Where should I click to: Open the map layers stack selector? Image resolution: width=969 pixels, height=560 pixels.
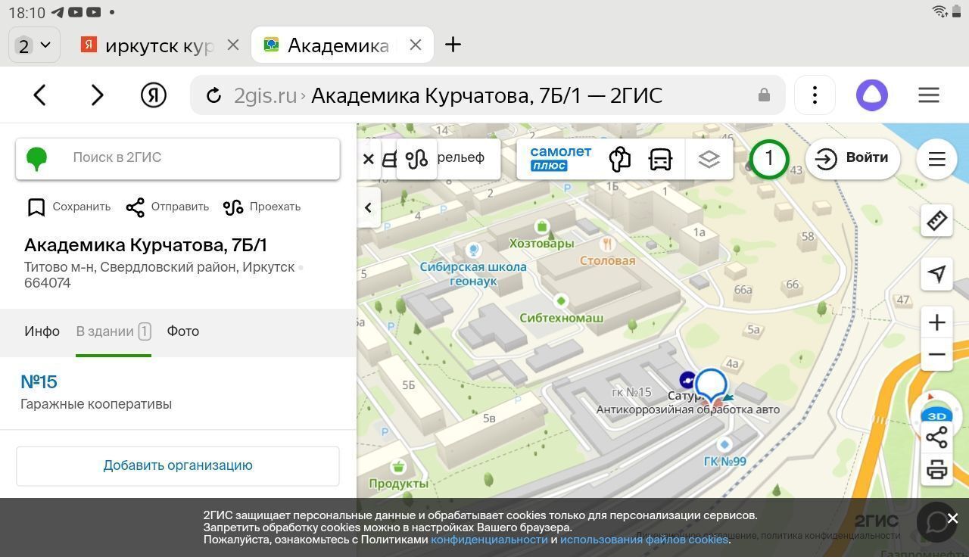coord(709,159)
